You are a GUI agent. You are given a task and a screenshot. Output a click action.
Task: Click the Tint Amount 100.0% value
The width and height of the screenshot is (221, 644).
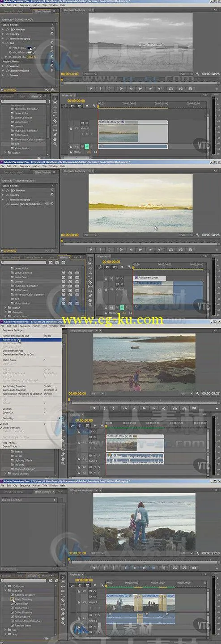click(x=31, y=57)
